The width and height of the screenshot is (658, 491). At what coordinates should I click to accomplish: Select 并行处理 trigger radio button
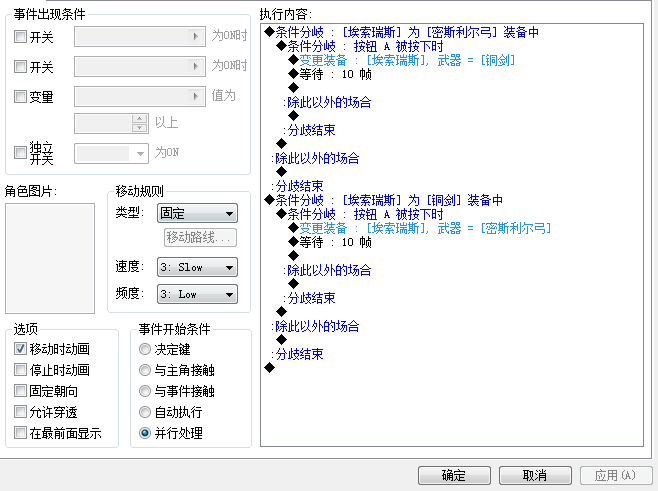145,433
